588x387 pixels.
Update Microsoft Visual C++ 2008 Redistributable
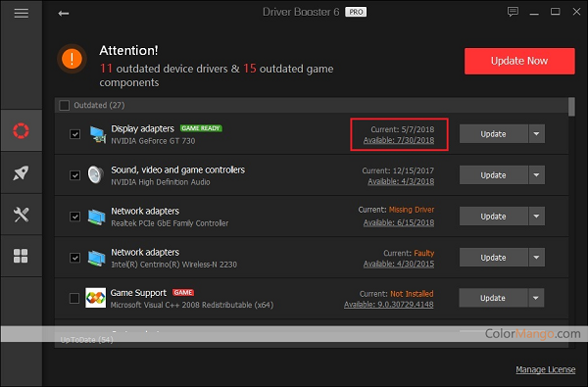tap(493, 298)
